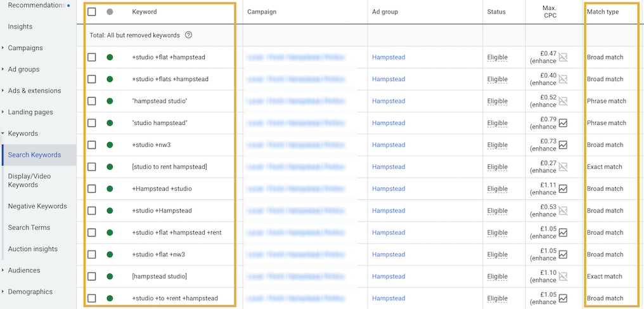The image size is (644, 309).
Task: Expand Ads & extensions sidebar section
Action: pos(3,91)
